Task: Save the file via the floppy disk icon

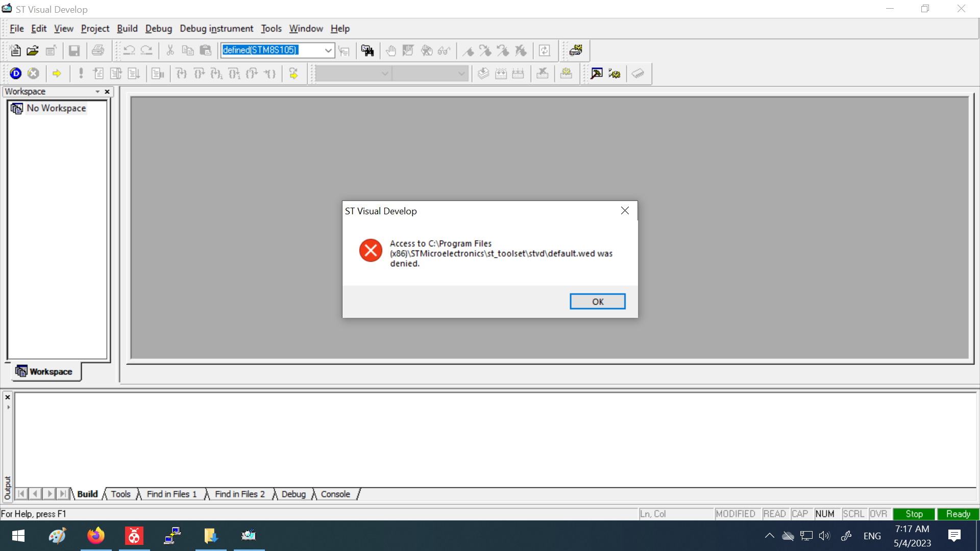Action: coord(75,51)
